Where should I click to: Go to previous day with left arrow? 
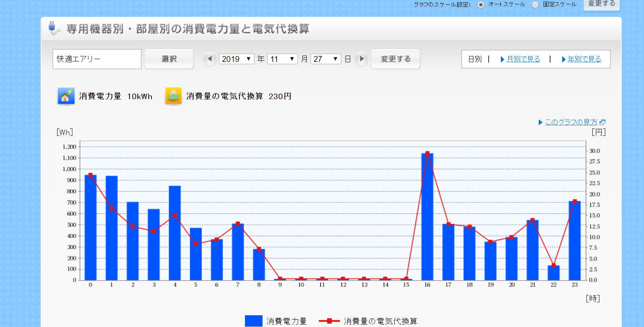(x=210, y=59)
